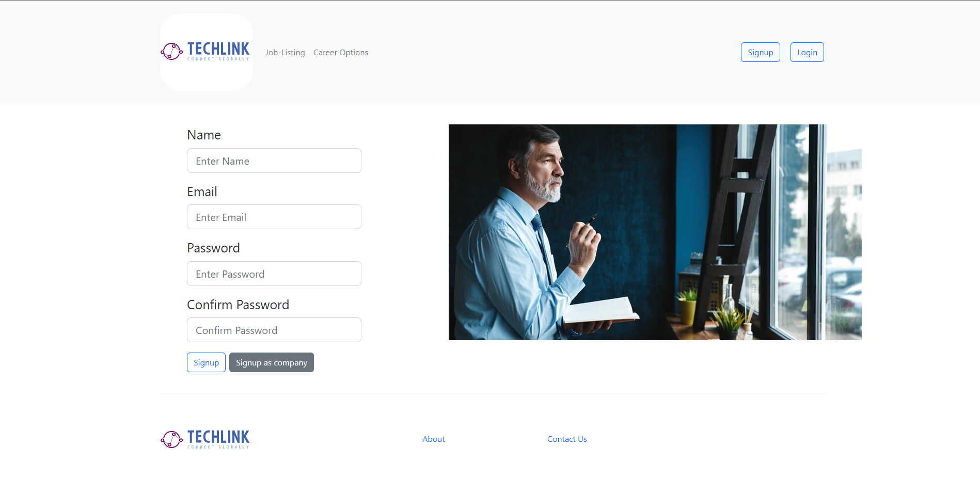Focus the Enter Password input field
This screenshot has width=980, height=479.
(x=274, y=274)
